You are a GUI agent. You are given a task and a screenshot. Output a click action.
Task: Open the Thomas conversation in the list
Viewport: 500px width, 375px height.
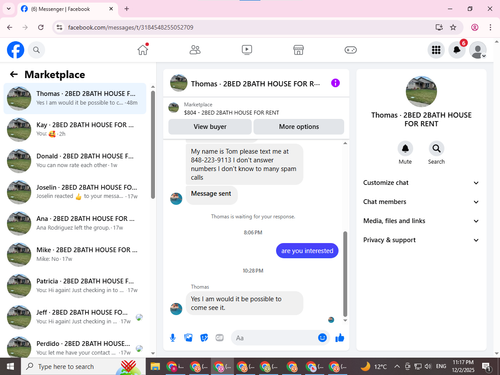coord(75,98)
